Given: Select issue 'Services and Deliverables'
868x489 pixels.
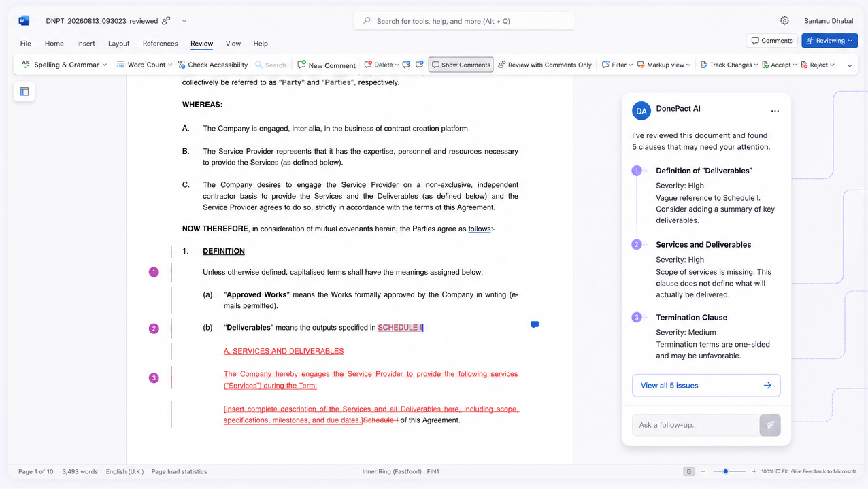Looking at the screenshot, I should tap(703, 245).
